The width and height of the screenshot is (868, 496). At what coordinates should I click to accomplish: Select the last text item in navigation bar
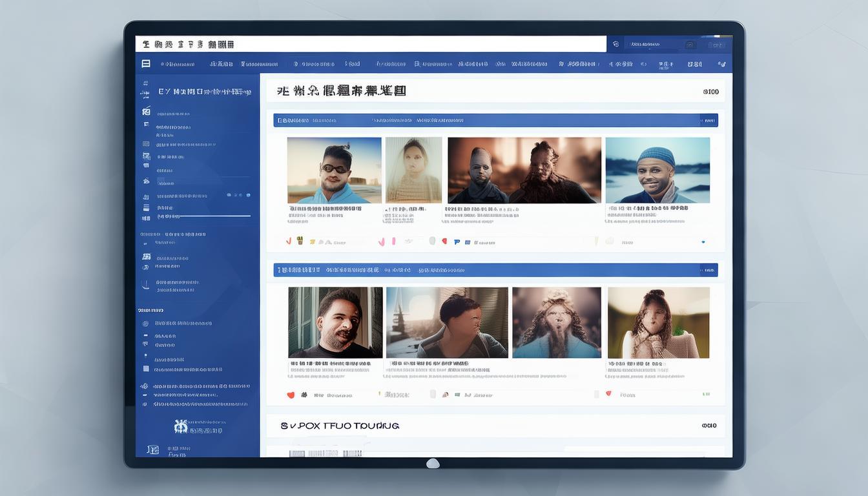[694, 64]
